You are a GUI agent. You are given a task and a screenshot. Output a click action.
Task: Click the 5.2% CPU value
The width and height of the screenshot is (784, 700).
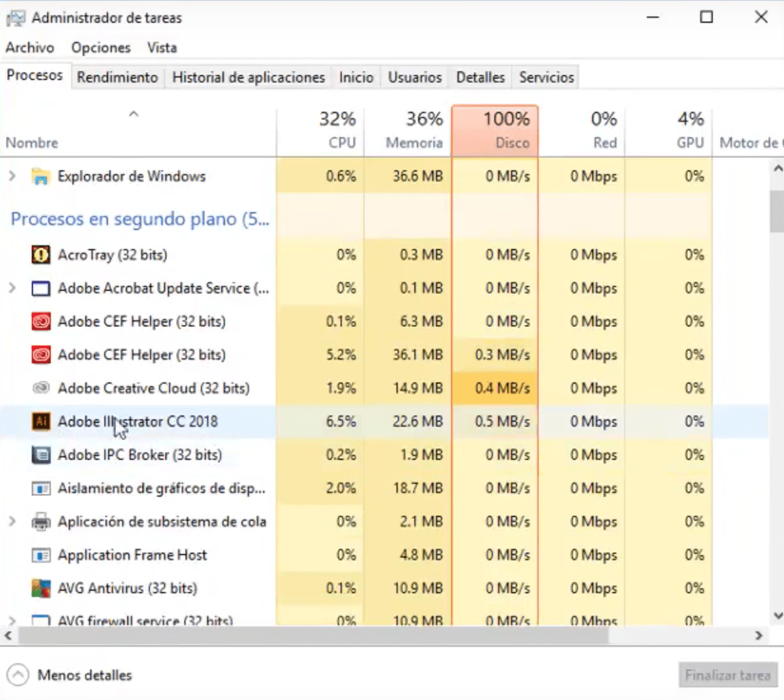pos(341,354)
